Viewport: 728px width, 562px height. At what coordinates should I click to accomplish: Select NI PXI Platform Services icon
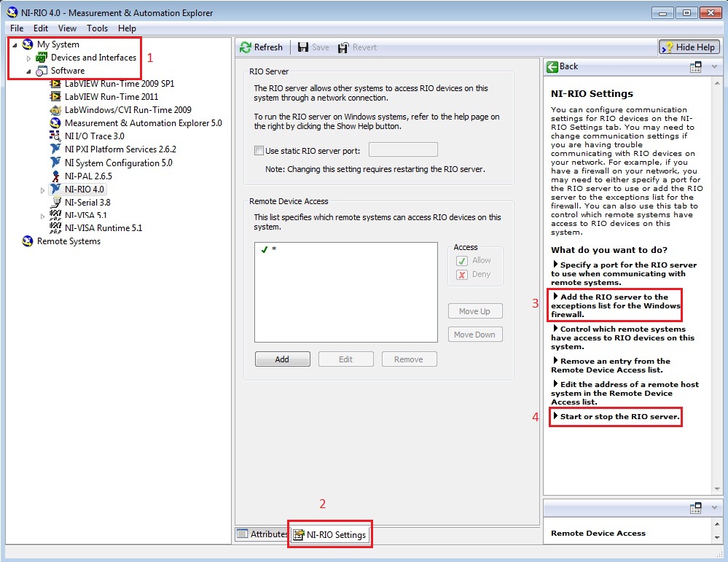(x=55, y=149)
